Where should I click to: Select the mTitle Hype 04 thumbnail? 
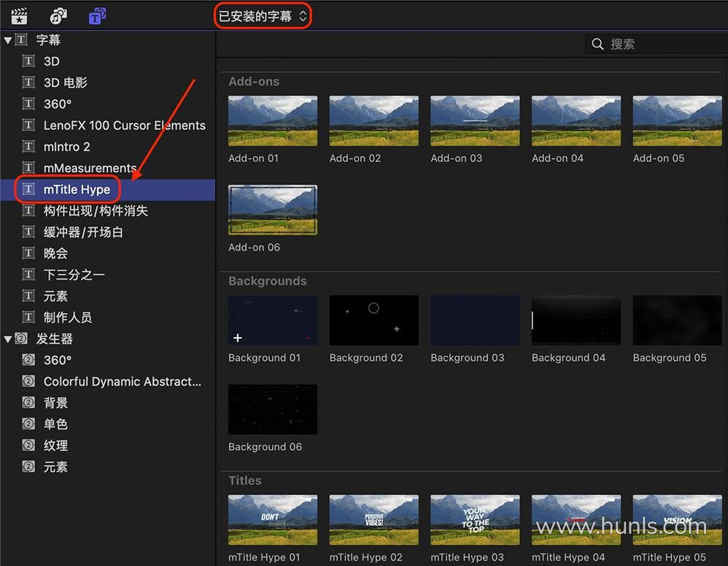[x=576, y=520]
